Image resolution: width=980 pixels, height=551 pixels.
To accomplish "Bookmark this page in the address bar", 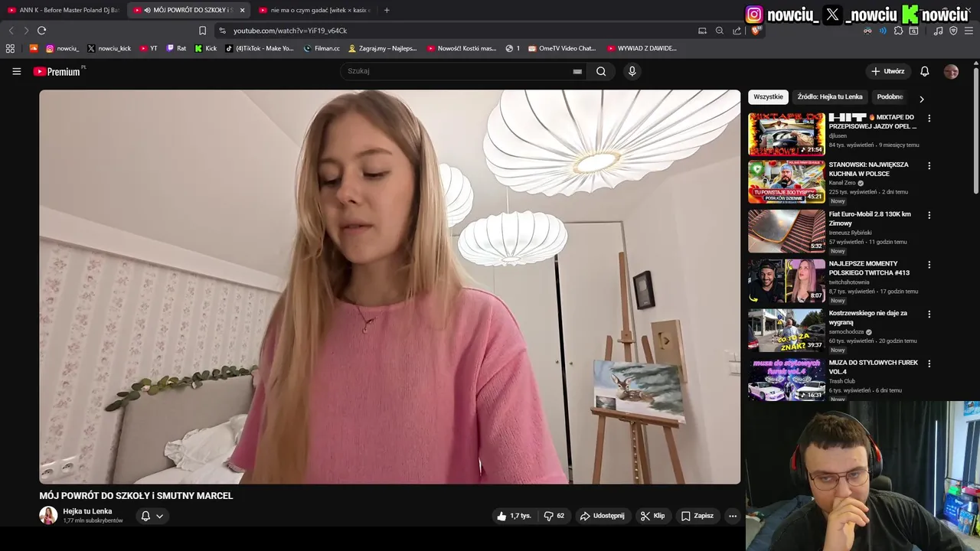I will click(202, 31).
